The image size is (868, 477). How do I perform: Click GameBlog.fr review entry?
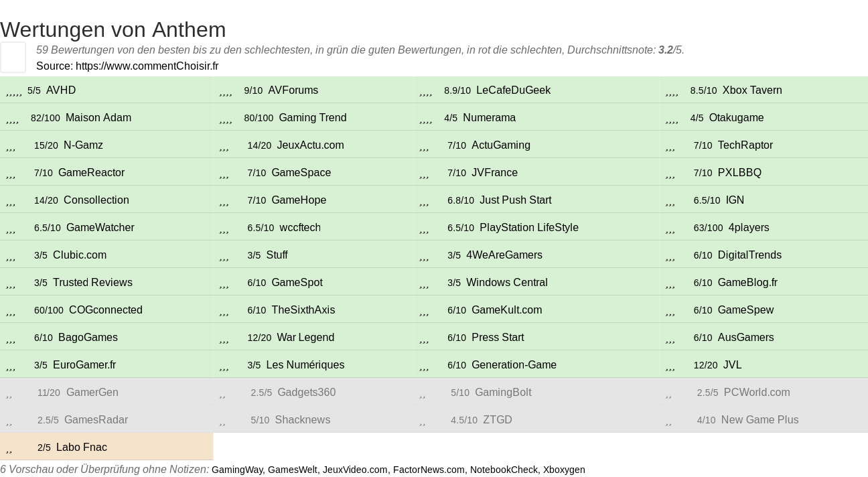tap(747, 283)
